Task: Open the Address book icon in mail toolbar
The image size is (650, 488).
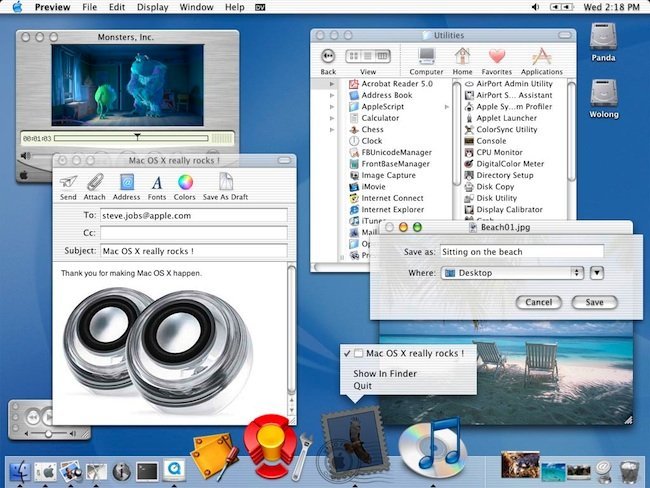Action: pyautogui.click(x=126, y=183)
